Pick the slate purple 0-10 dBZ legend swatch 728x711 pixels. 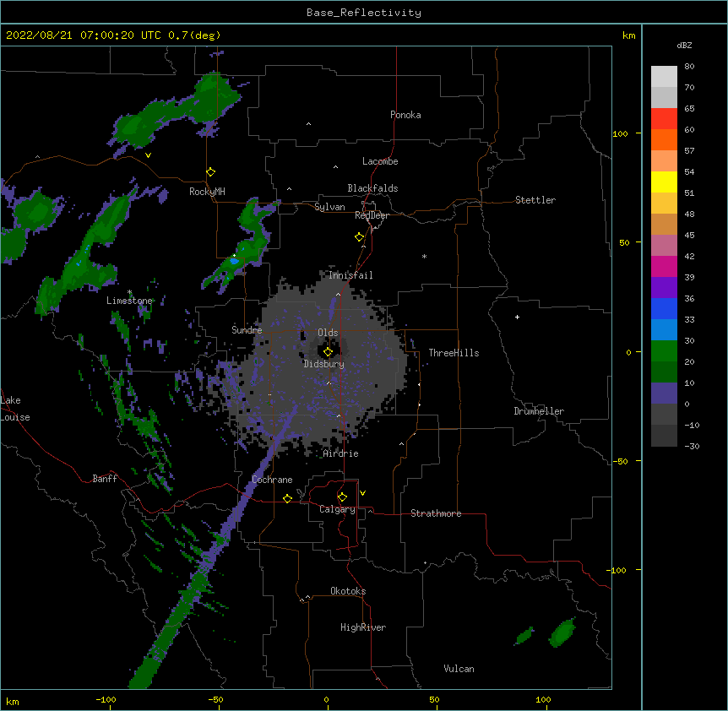[664, 393]
